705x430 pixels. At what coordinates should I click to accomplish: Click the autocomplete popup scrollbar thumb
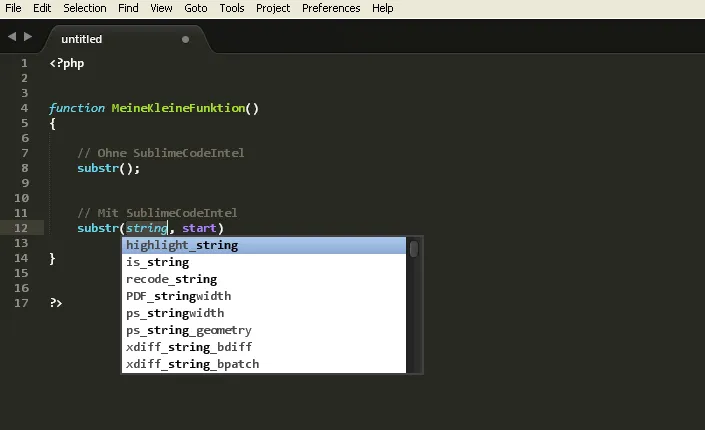[414, 249]
